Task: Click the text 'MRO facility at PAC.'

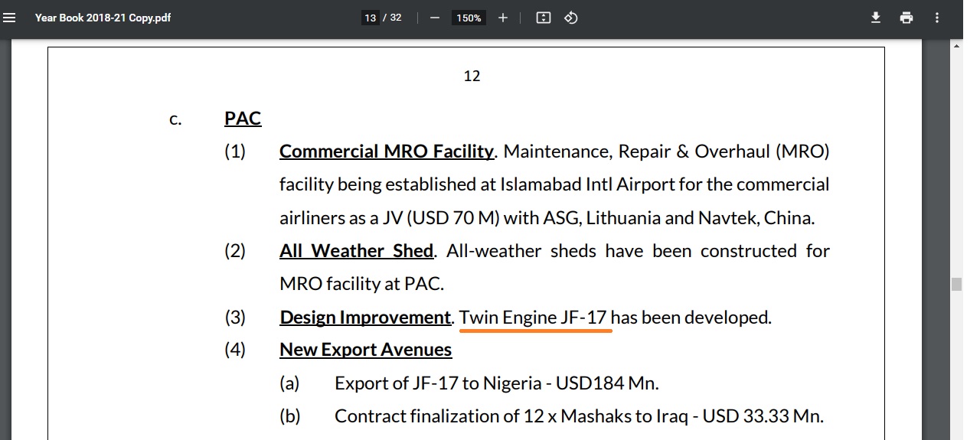Action: point(361,284)
